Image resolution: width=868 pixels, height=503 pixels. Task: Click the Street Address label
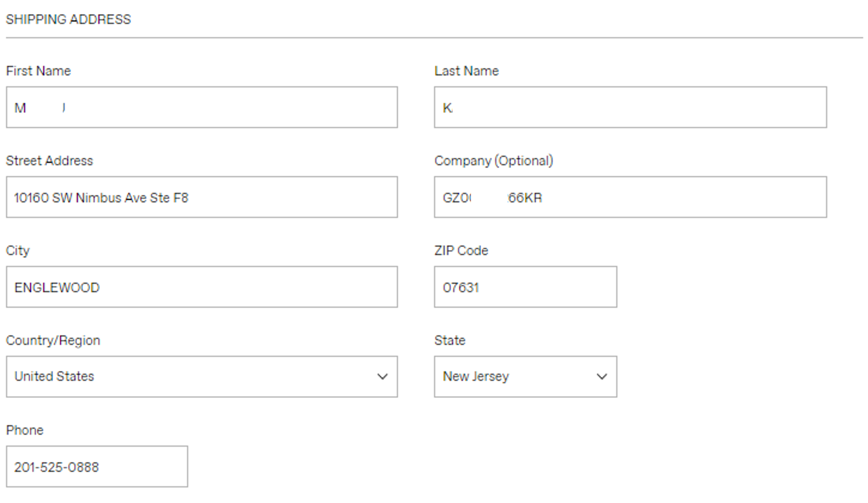click(49, 161)
